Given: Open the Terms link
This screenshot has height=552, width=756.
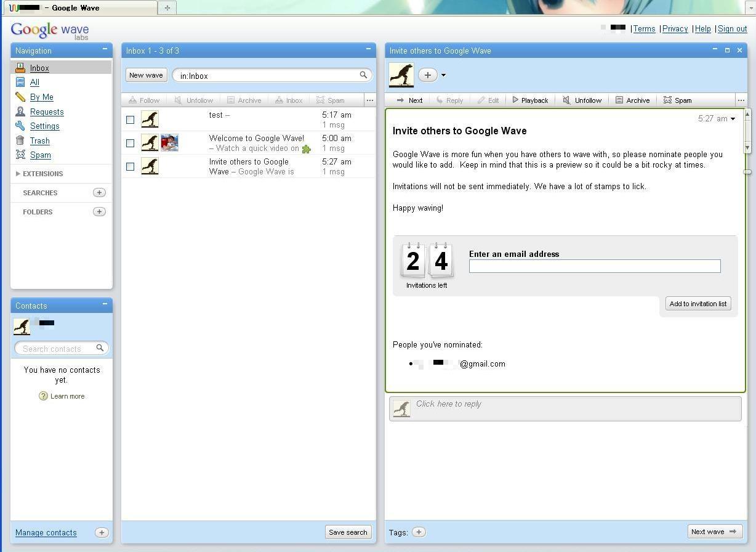Looking at the screenshot, I should [644, 29].
